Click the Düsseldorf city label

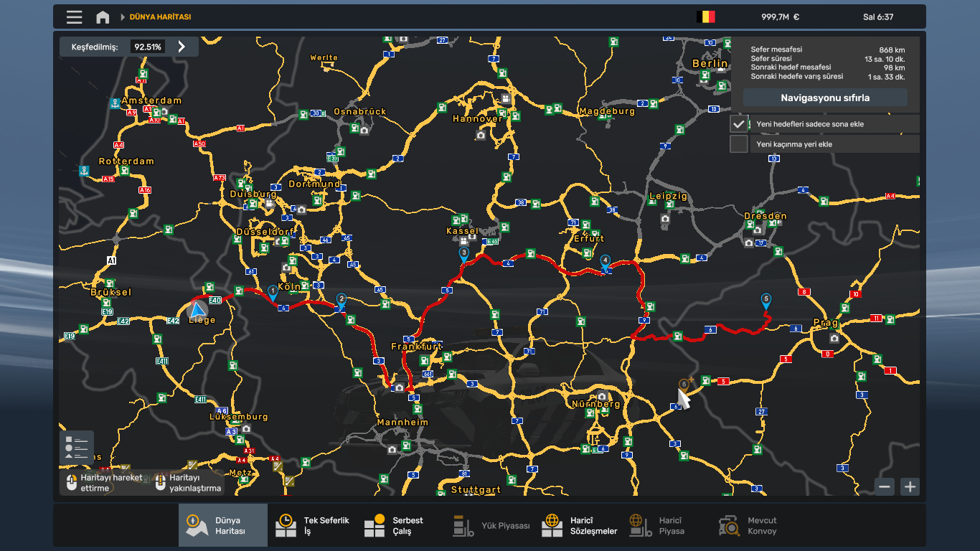[265, 232]
